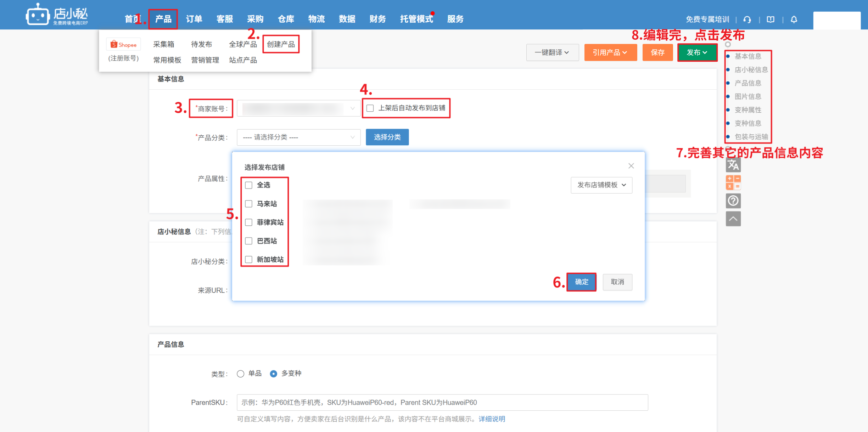Viewport: 868px width, 432px height.
Task: Click the question mark help icon
Action: (733, 201)
